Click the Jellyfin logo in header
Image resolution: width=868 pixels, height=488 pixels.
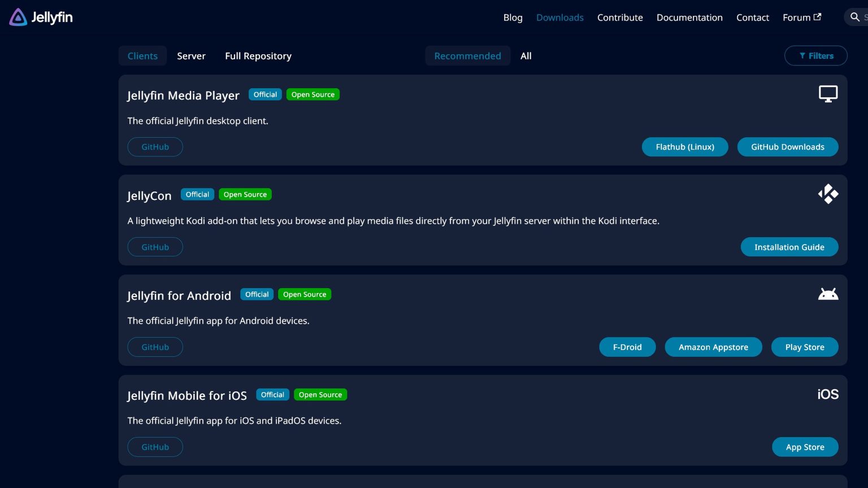coord(41,18)
